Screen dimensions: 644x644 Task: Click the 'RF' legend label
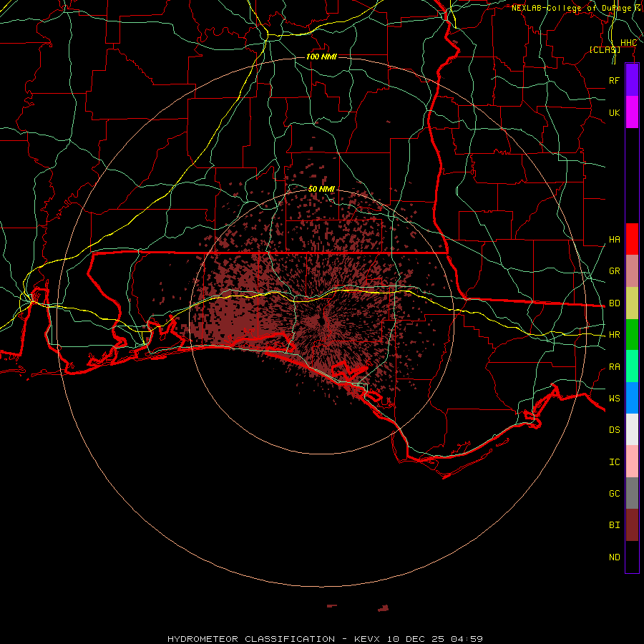tap(614, 80)
